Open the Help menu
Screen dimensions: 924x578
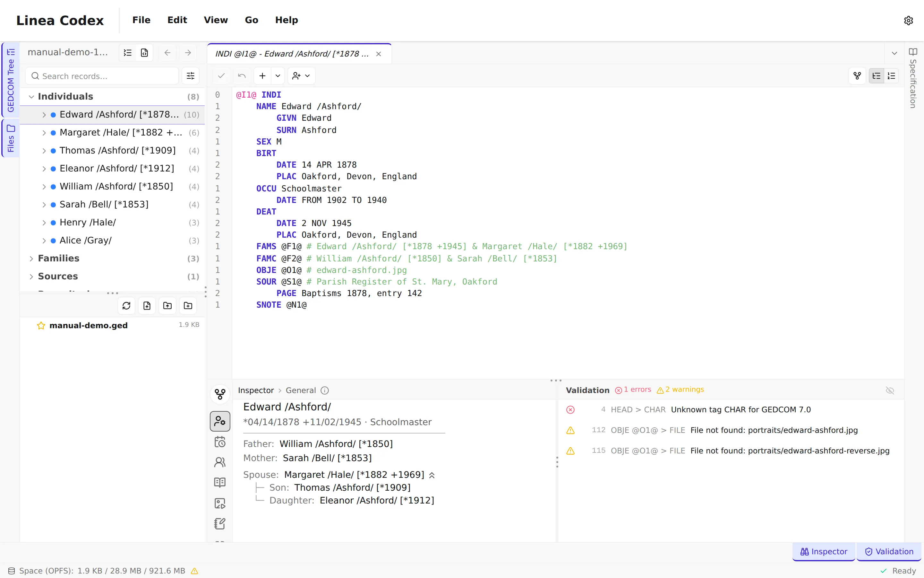(287, 20)
